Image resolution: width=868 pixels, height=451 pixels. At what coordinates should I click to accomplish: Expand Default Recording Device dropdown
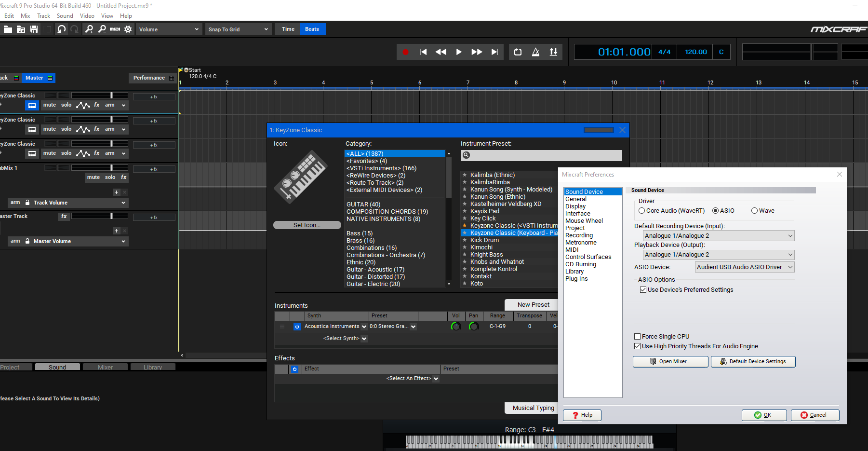pos(719,236)
